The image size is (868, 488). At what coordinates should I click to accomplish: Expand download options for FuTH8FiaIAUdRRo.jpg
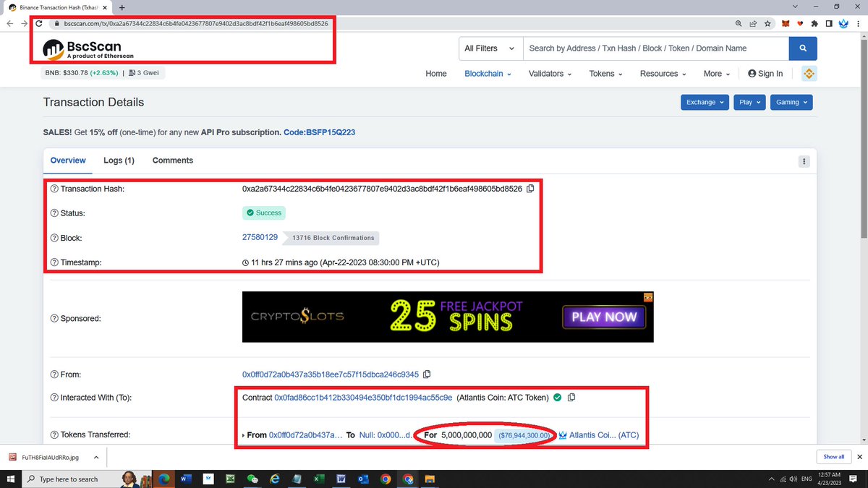pyautogui.click(x=97, y=457)
